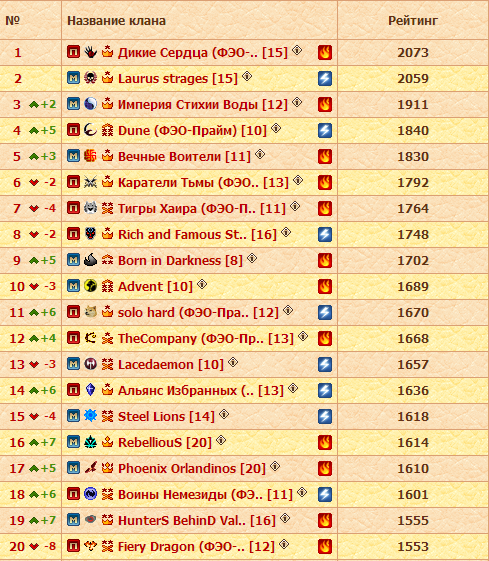The height and width of the screenshot is (561, 489).
Task: Open the HunterS BehinD Val.. clan link
Action: (x=197, y=521)
